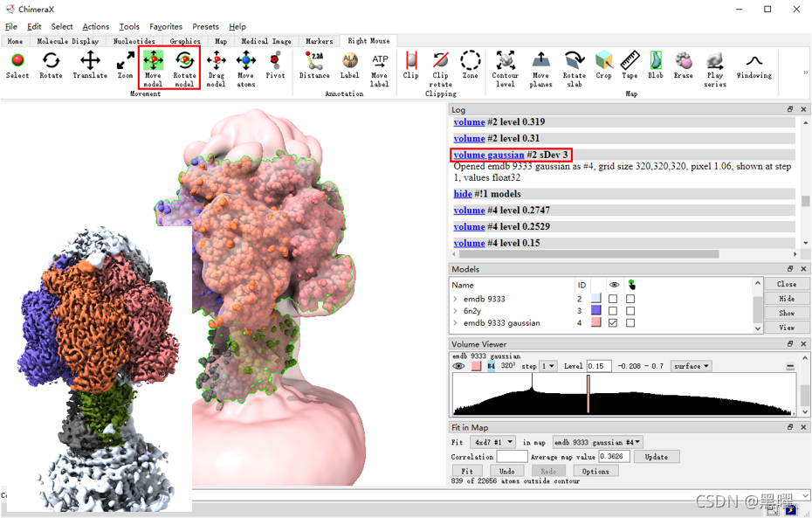Expand the 6n2y model row
Image resolution: width=812 pixels, height=518 pixels.
[x=455, y=311]
